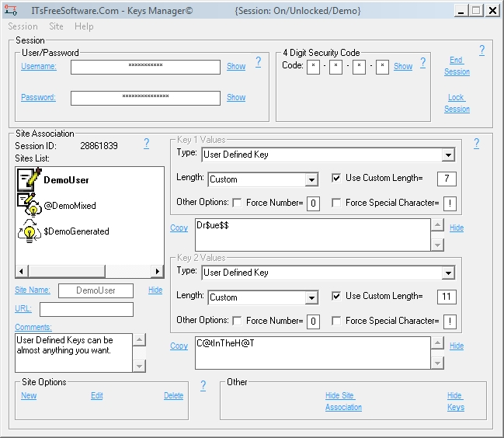504x438 pixels.
Task: Open the Key 2 Type dropdown
Action: coord(447,273)
